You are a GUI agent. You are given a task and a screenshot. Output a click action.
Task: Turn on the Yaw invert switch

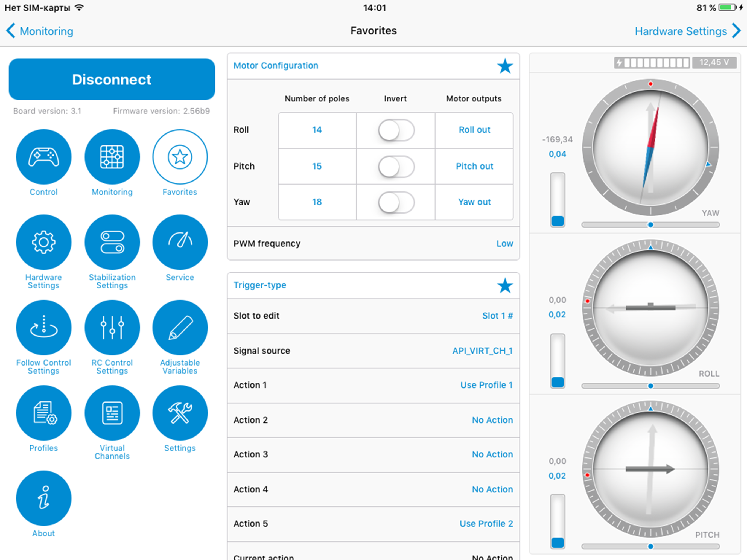[x=396, y=202]
